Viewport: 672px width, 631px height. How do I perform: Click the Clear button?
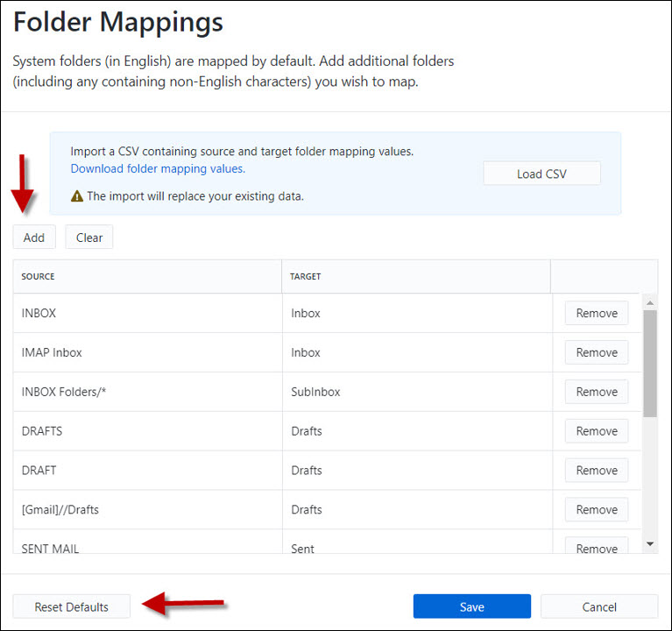point(89,238)
